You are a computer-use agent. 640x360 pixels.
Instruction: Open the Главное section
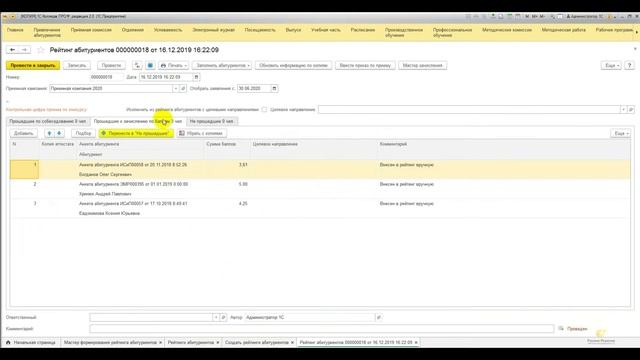[x=15, y=30]
